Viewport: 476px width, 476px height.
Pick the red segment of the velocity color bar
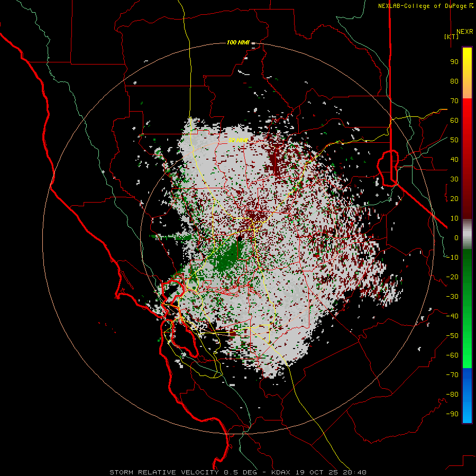pyautogui.click(x=467, y=159)
